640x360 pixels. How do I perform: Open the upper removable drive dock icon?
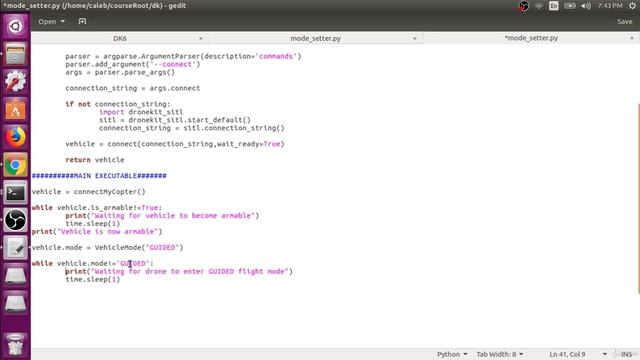[15, 276]
